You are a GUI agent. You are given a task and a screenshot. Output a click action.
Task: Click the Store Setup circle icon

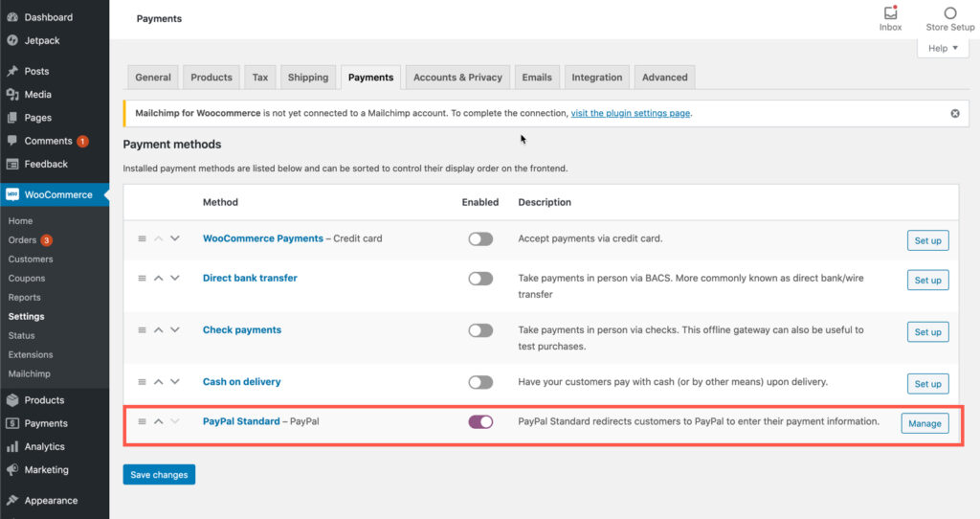(949, 13)
